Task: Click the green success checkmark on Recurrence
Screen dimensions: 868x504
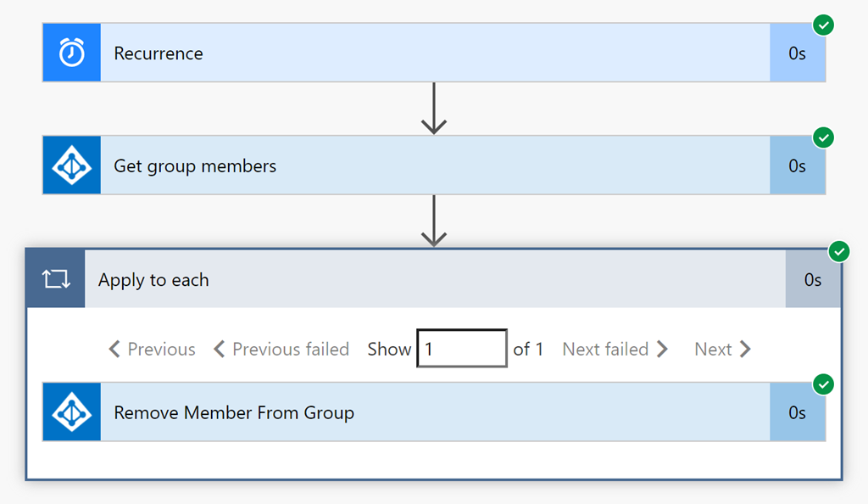Action: tap(823, 25)
